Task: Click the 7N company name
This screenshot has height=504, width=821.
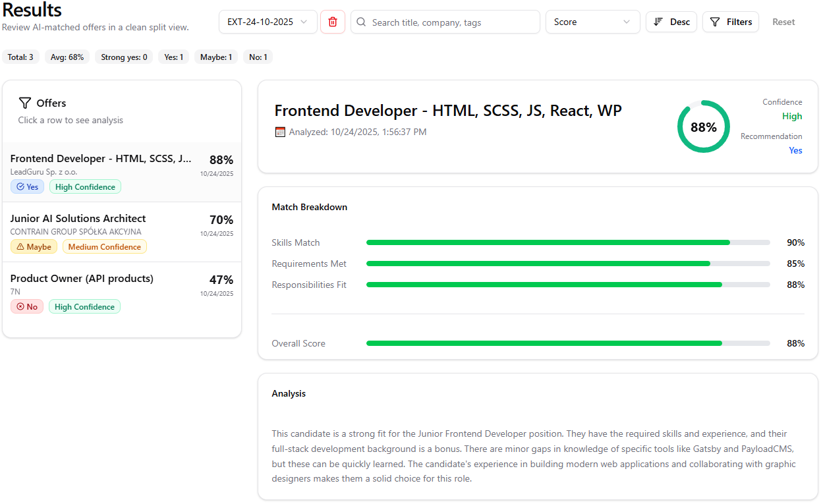Action: tap(15, 292)
